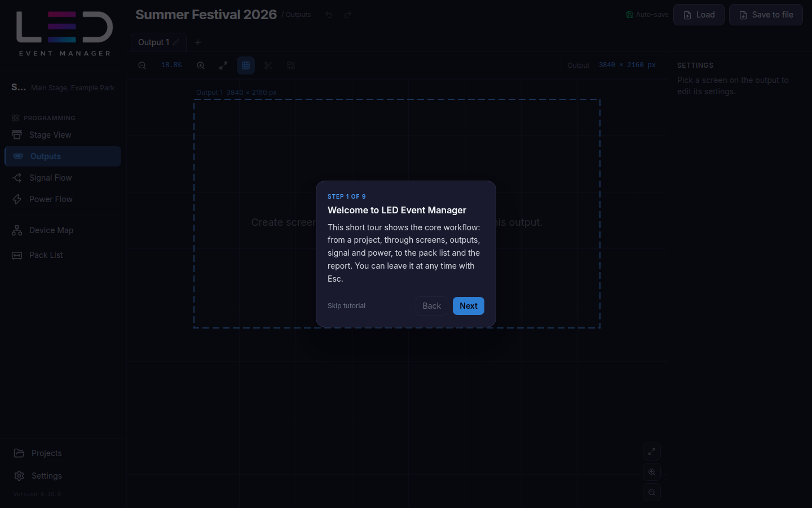Open the Output 1 tab
The height and width of the screenshot is (508, 812).
tap(154, 42)
